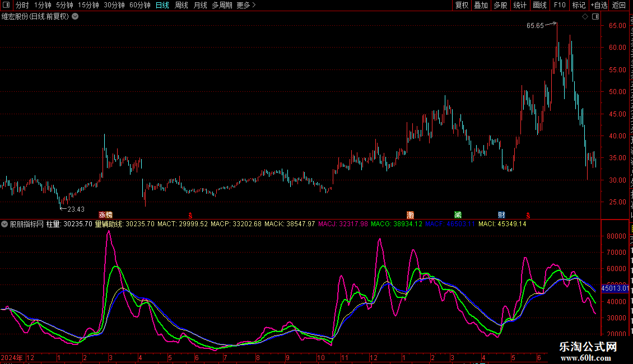Click the 股朋指标网 indicator name

27,224
